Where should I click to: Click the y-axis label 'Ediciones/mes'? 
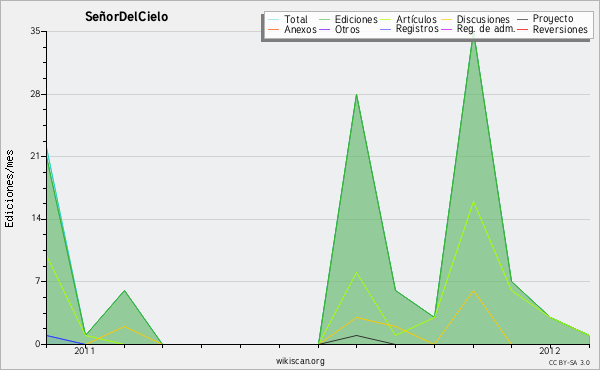[9, 189]
